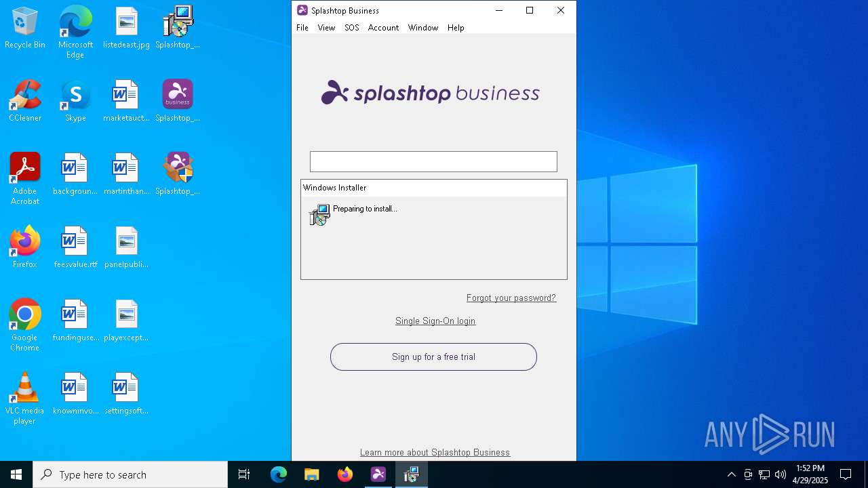
Task: Close the Splashtop Business window
Action: coord(561,10)
